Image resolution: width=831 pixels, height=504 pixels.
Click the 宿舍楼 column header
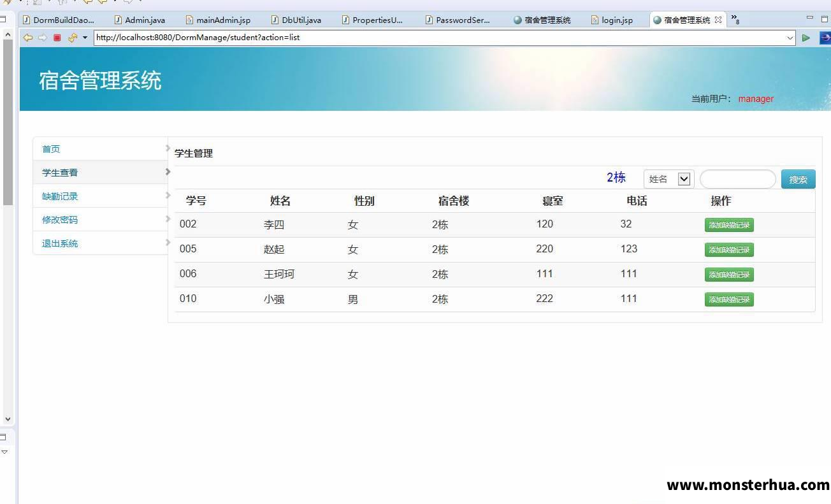tap(454, 201)
